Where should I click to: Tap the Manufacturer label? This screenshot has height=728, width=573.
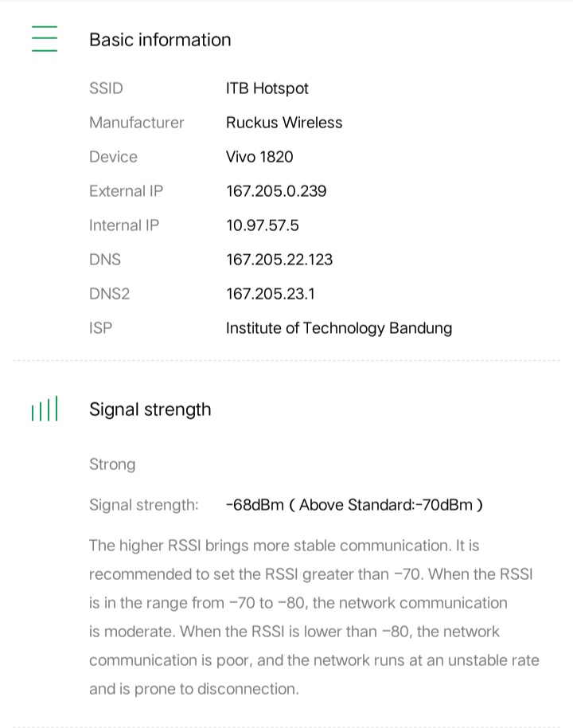click(x=136, y=123)
